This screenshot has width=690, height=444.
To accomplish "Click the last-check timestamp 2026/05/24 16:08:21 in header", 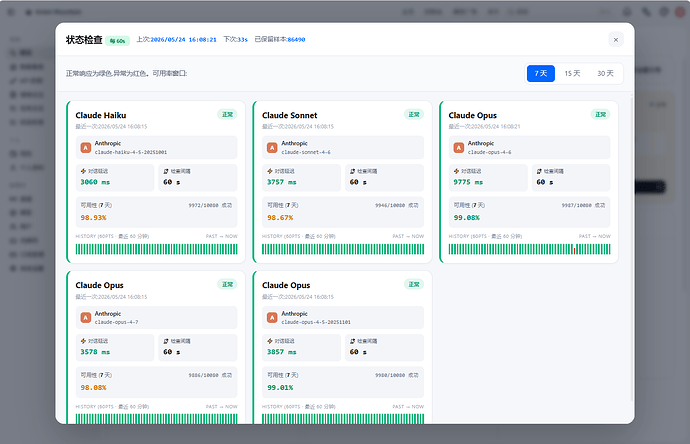I will click(184, 40).
